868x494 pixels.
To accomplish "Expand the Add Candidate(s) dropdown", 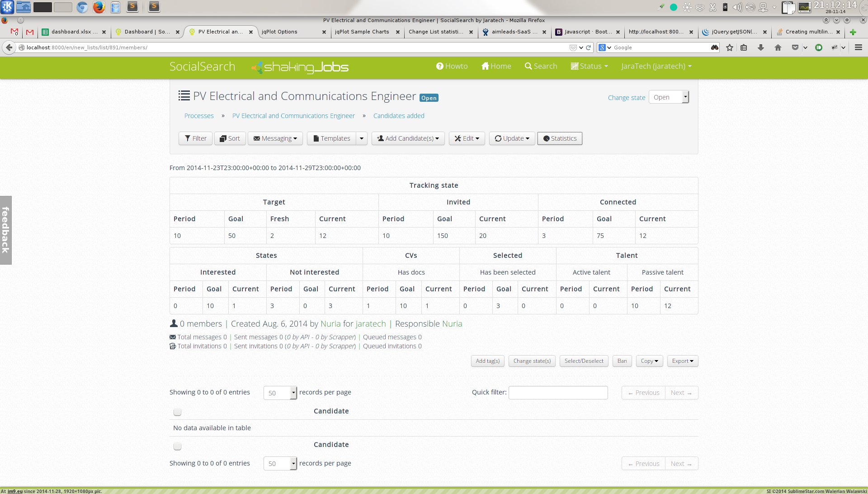I will (408, 138).
